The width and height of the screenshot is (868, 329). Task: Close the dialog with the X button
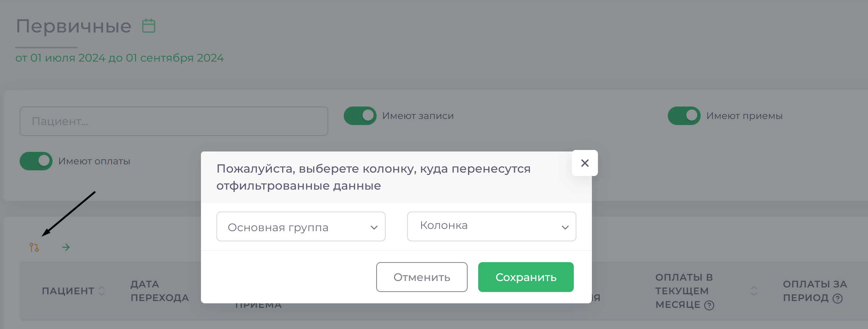click(x=585, y=163)
